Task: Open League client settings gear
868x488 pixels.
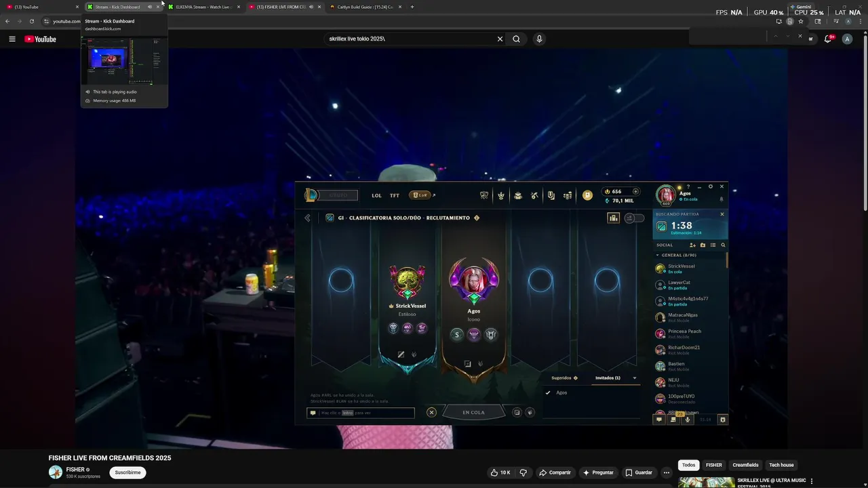Action: 711,186
